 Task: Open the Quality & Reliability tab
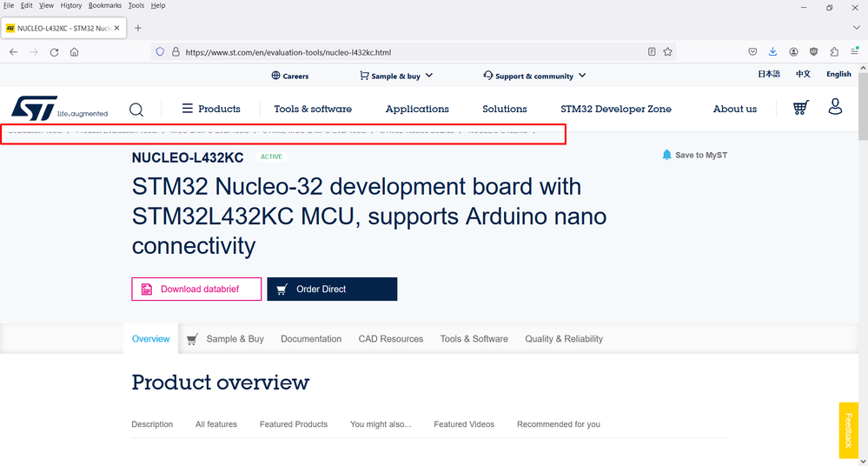564,338
